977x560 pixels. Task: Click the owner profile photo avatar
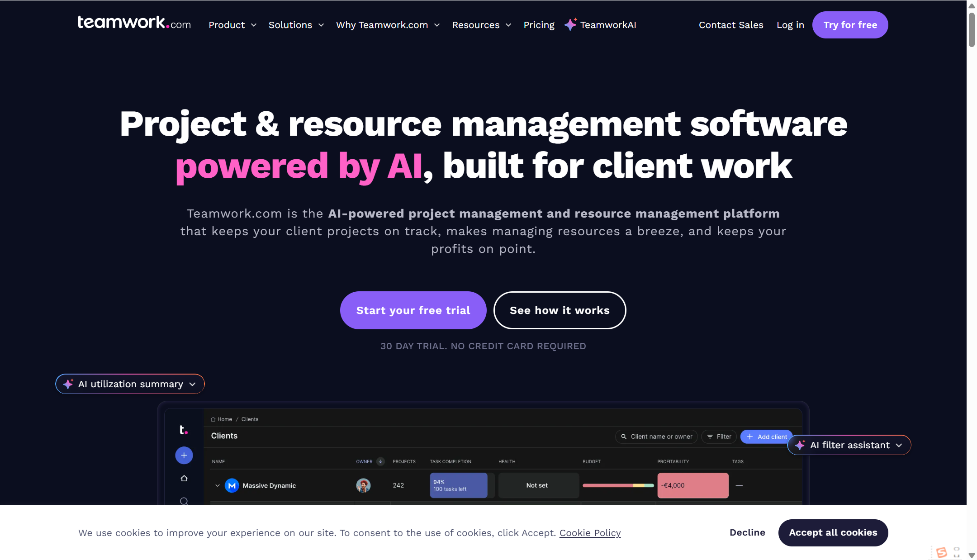(363, 485)
